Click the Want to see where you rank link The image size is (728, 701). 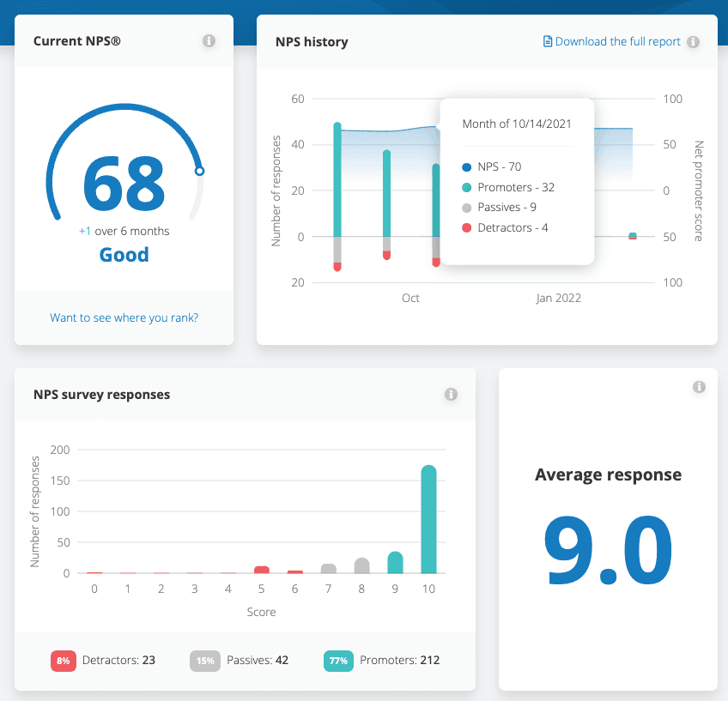tap(124, 317)
